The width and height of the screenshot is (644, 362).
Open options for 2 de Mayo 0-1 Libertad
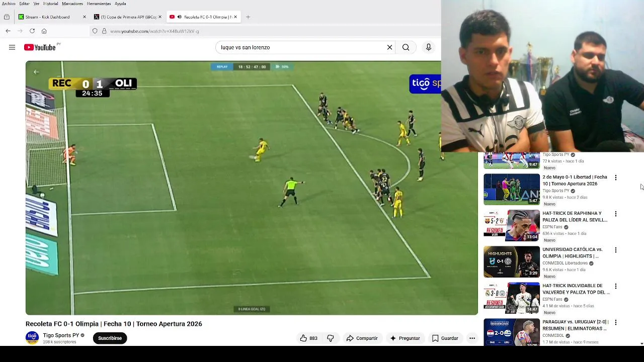click(x=616, y=177)
